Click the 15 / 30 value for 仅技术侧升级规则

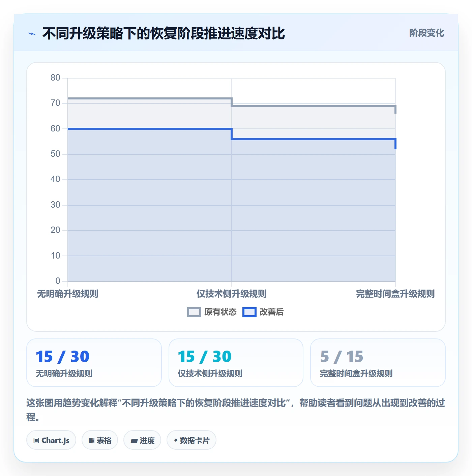click(205, 357)
